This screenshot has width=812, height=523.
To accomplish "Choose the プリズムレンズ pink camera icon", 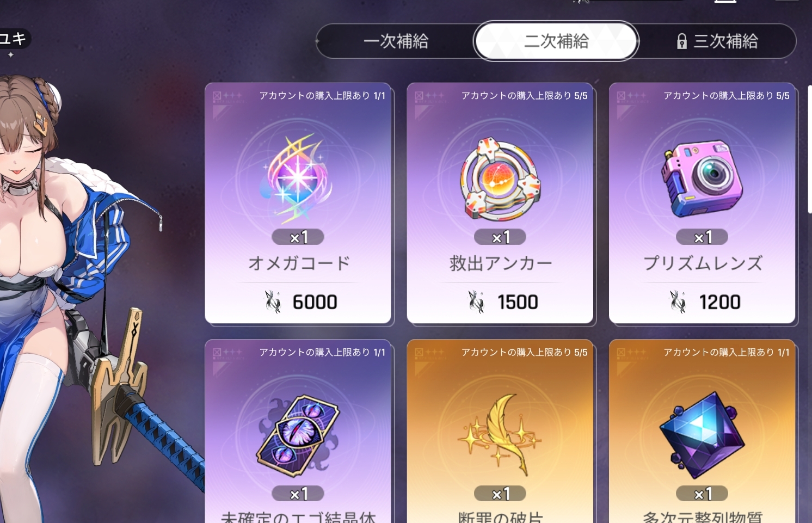I will coord(702,179).
